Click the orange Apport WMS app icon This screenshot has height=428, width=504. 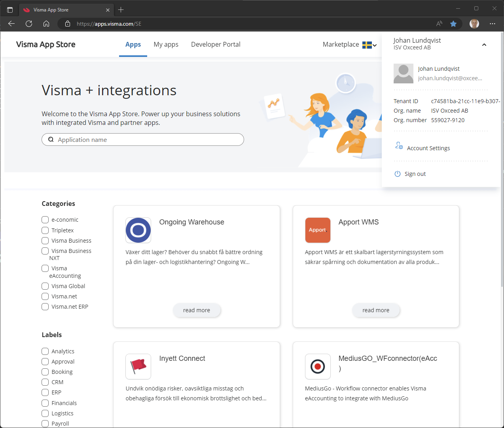click(318, 230)
